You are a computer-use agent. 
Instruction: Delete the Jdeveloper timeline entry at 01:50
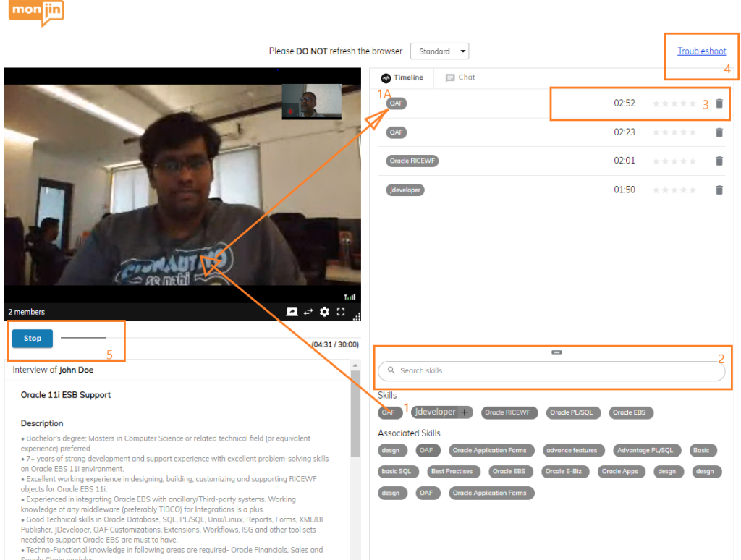719,190
